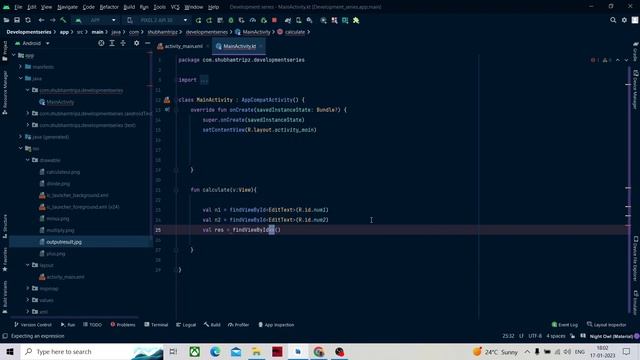Navigate forward with the right arrow icon
The height and width of the screenshot is (360, 640).
click(52, 20)
